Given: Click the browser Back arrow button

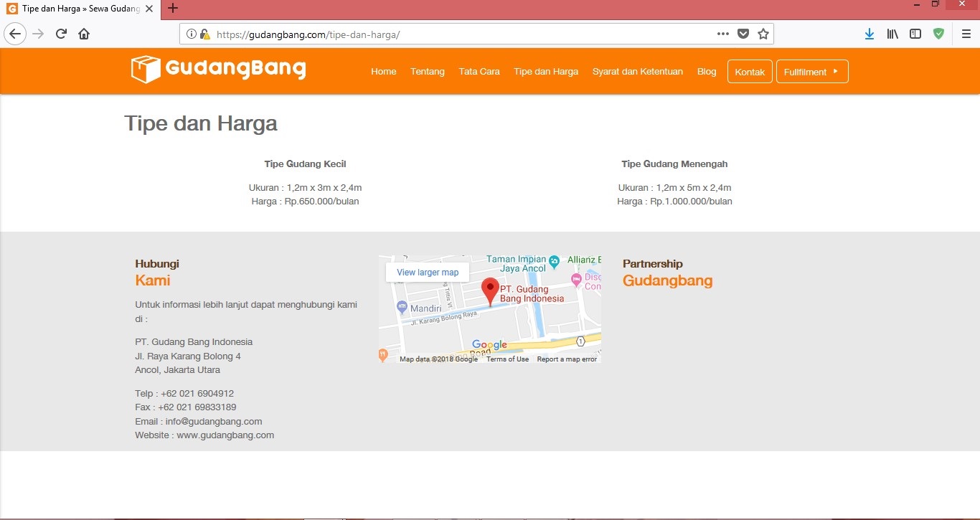Looking at the screenshot, I should pos(15,34).
